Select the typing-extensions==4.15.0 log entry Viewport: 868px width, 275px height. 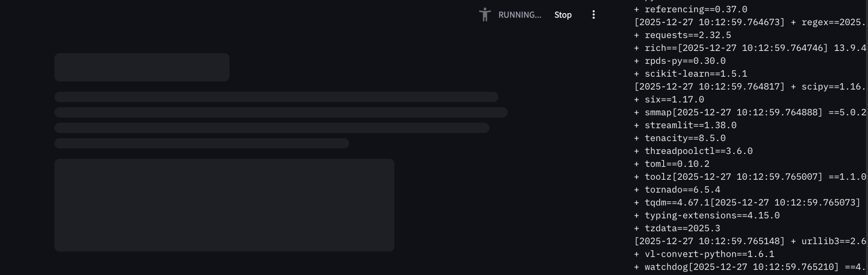click(712, 216)
